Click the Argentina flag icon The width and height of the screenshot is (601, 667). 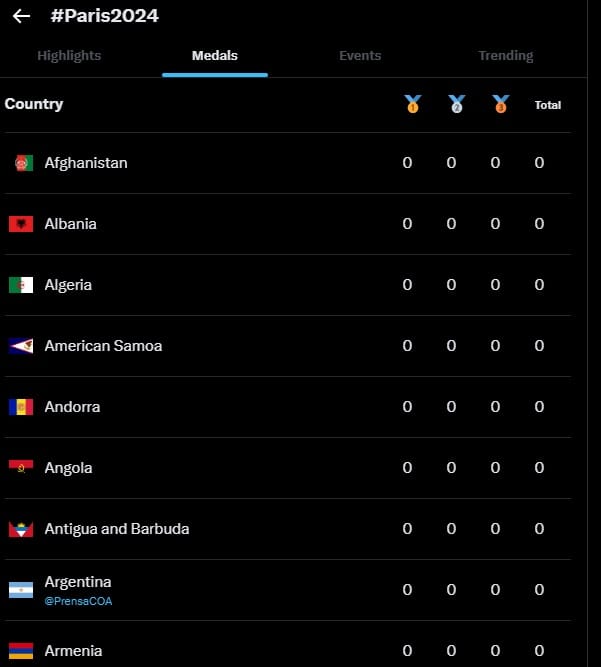coord(21,590)
